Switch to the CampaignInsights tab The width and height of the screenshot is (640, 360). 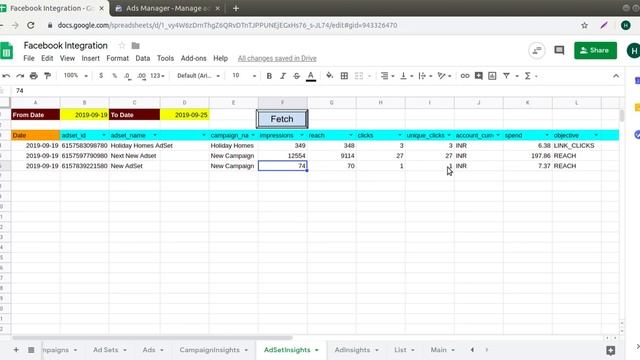click(x=209, y=350)
